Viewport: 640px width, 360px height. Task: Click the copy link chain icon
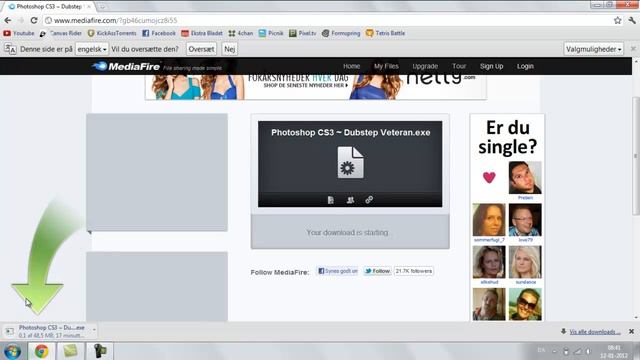click(x=369, y=200)
